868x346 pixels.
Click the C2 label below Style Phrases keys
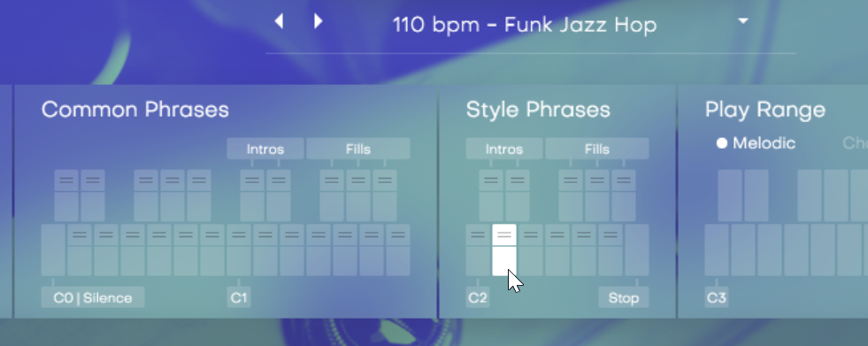478,298
